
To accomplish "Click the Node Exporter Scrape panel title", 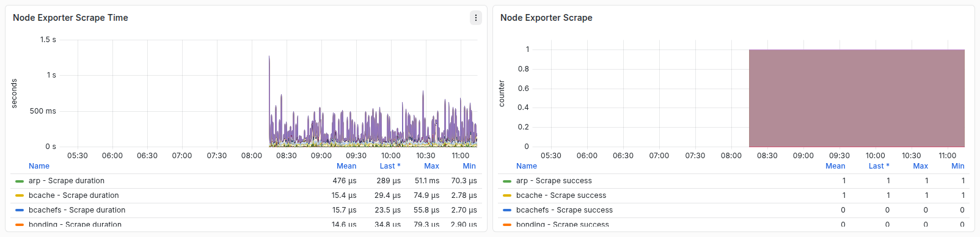I will pyautogui.click(x=546, y=18).
